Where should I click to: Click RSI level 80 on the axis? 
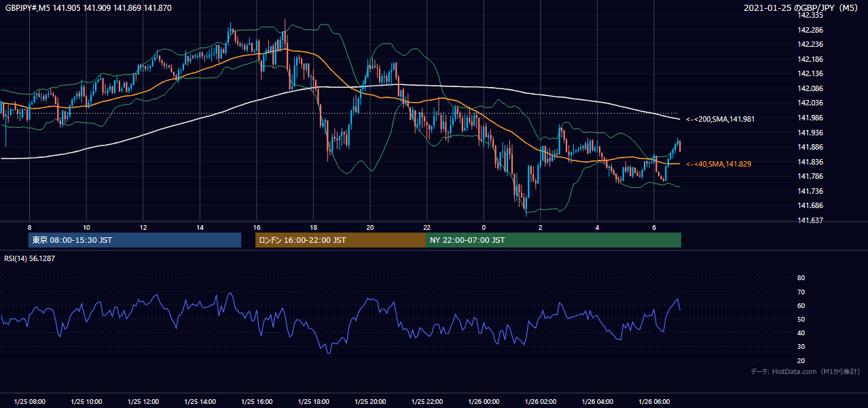[801, 278]
